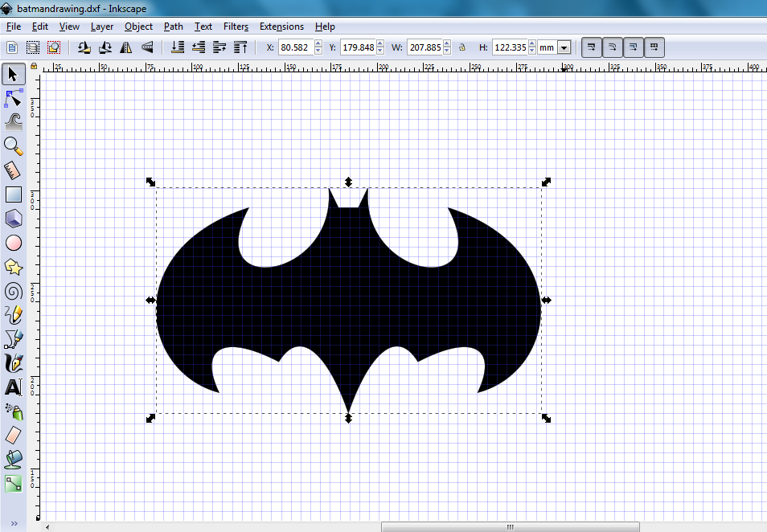Flip selection horizontally
Viewport: 767px width, 532px height.
[x=126, y=47]
